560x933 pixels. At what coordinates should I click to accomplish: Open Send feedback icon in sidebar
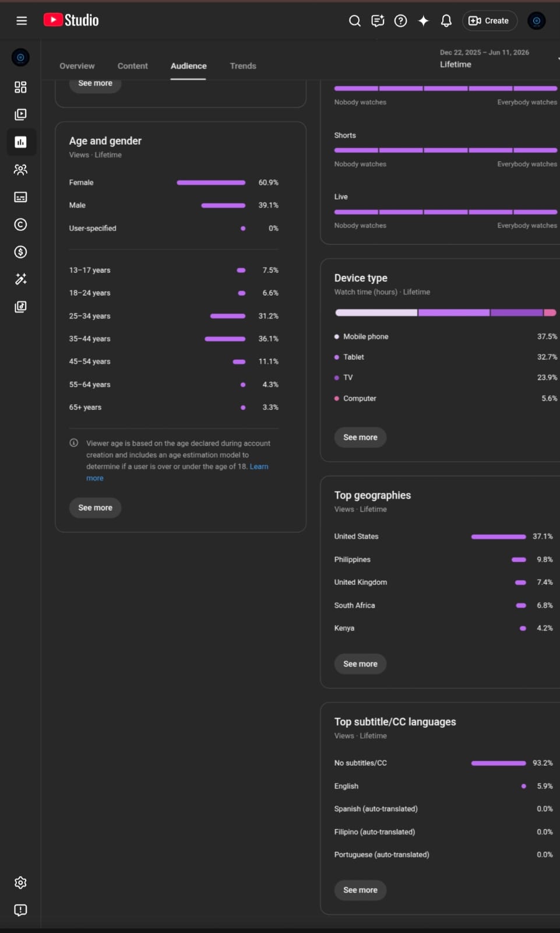click(20, 910)
